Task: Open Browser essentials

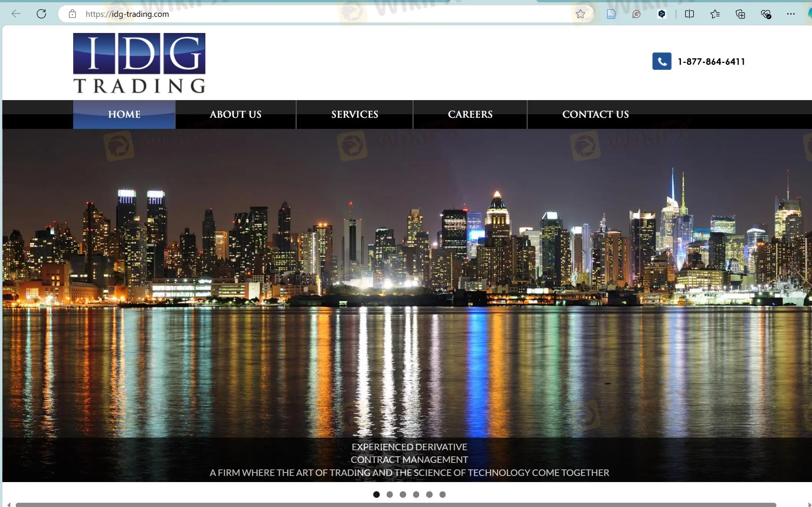Action: (766, 14)
